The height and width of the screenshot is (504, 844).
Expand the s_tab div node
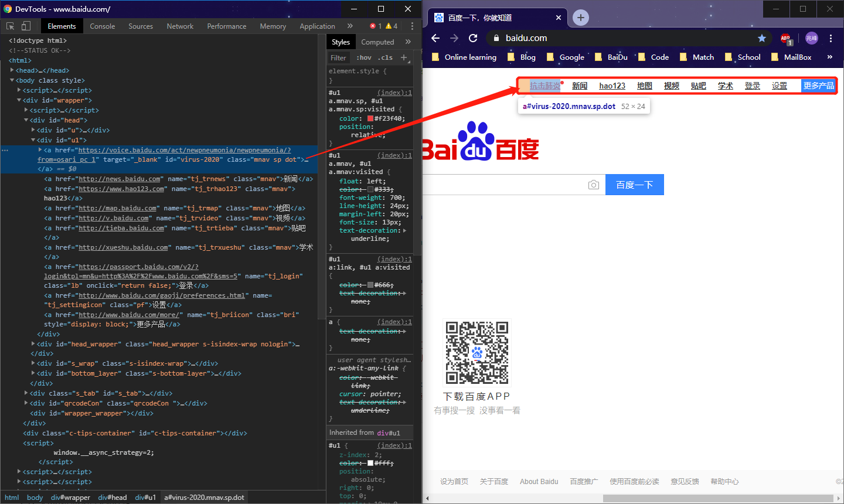[26, 393]
